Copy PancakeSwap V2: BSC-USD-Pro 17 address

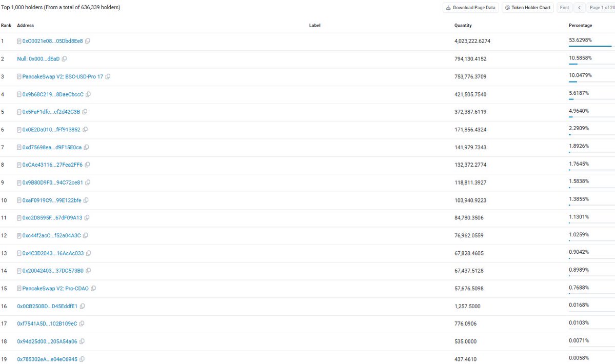pyautogui.click(x=108, y=76)
